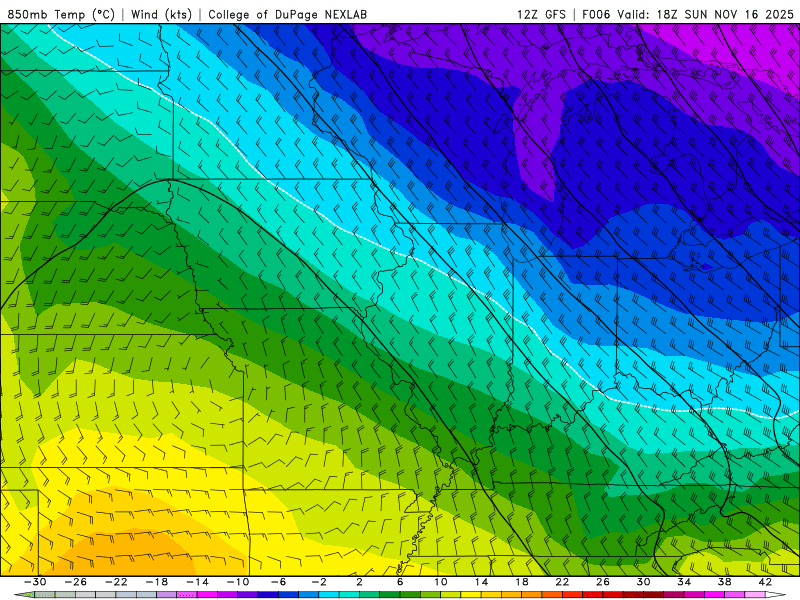Click the 18 color scale label
The height and width of the screenshot is (600, 800).
pyautogui.click(x=521, y=582)
